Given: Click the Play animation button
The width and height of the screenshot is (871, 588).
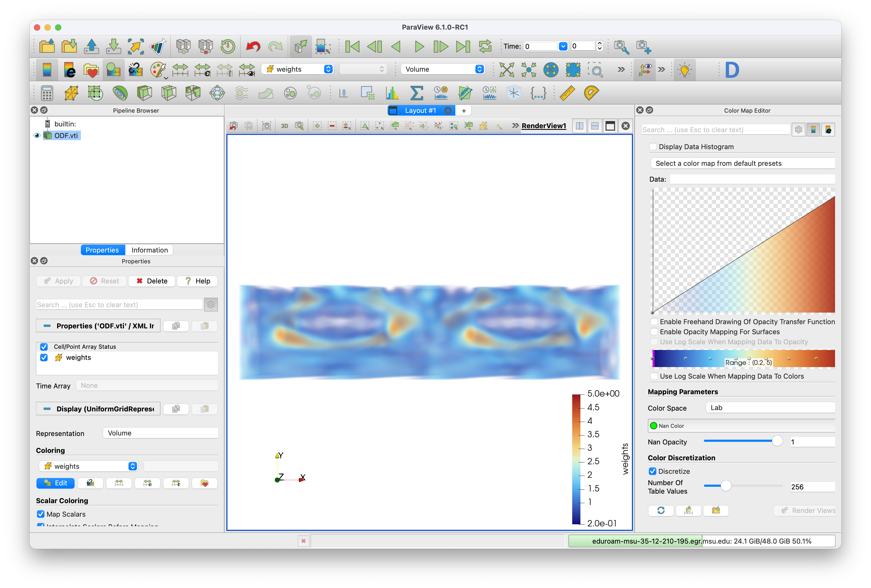Looking at the screenshot, I should click(x=419, y=47).
